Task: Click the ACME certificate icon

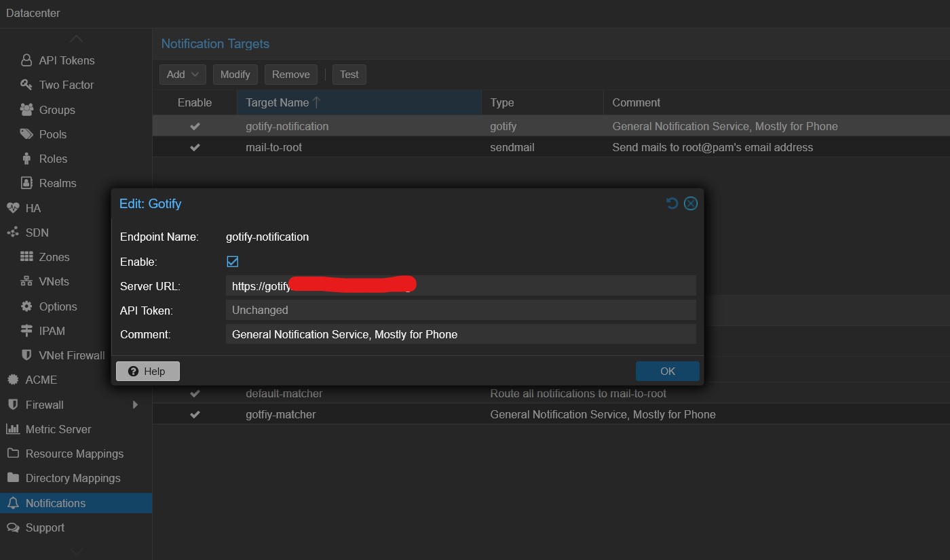Action: click(x=13, y=380)
